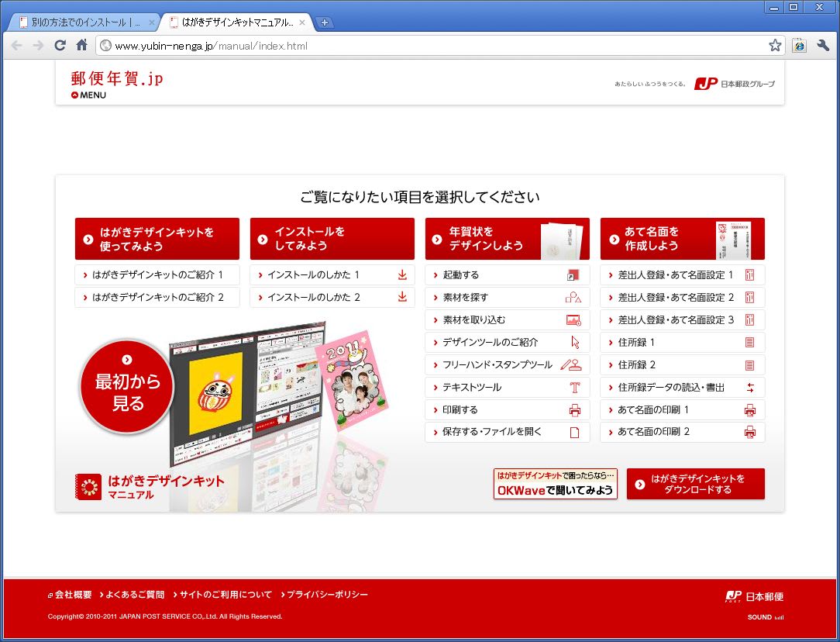Click the text tool T icon

574,388
